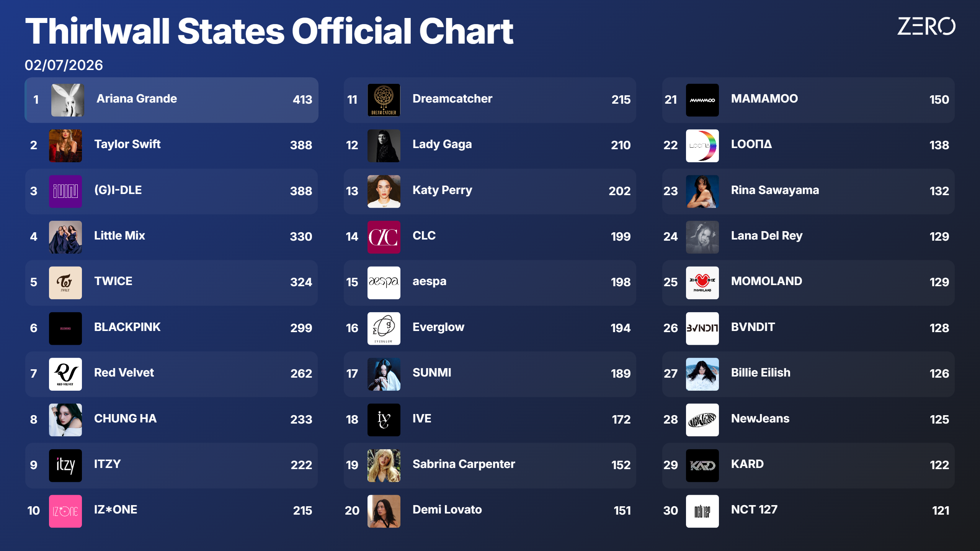Click the chart date 02/07/2026

64,65
